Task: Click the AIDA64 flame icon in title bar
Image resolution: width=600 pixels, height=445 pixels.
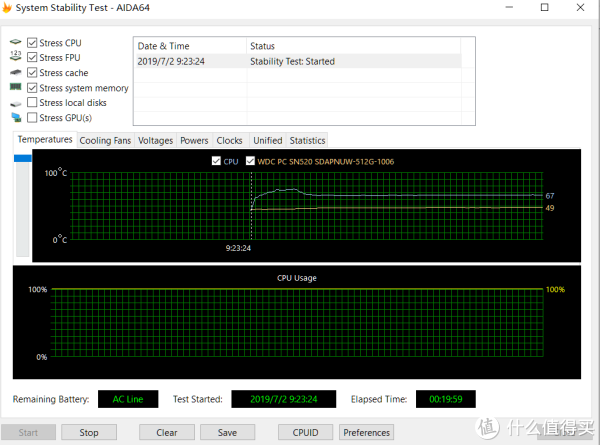Action: [x=7, y=7]
